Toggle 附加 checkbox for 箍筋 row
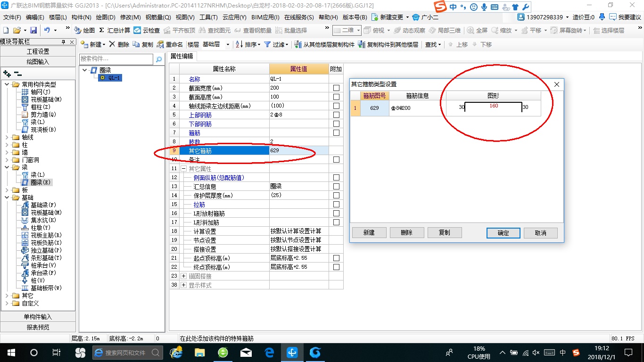This screenshot has width=644, height=362. click(336, 133)
